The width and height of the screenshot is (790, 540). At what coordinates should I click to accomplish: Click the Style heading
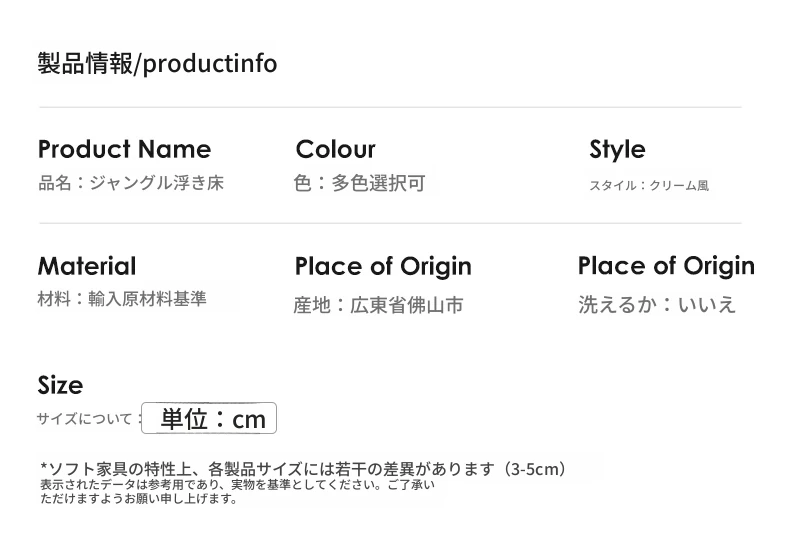pyautogui.click(x=617, y=150)
